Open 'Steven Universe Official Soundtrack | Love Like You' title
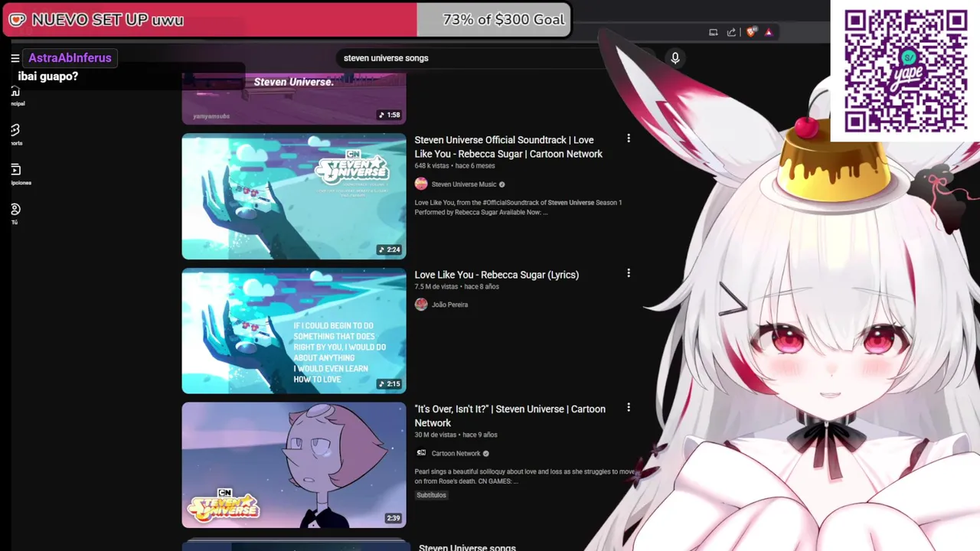 point(508,147)
